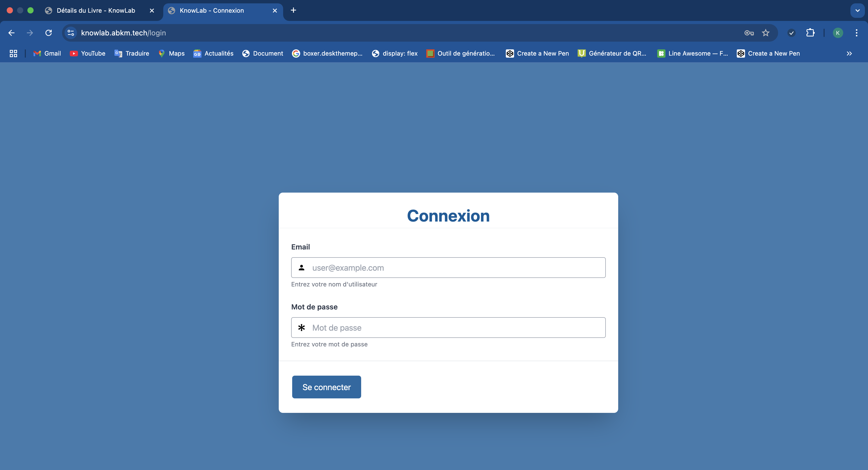Open last Create a New Pen bookmark

pos(768,53)
